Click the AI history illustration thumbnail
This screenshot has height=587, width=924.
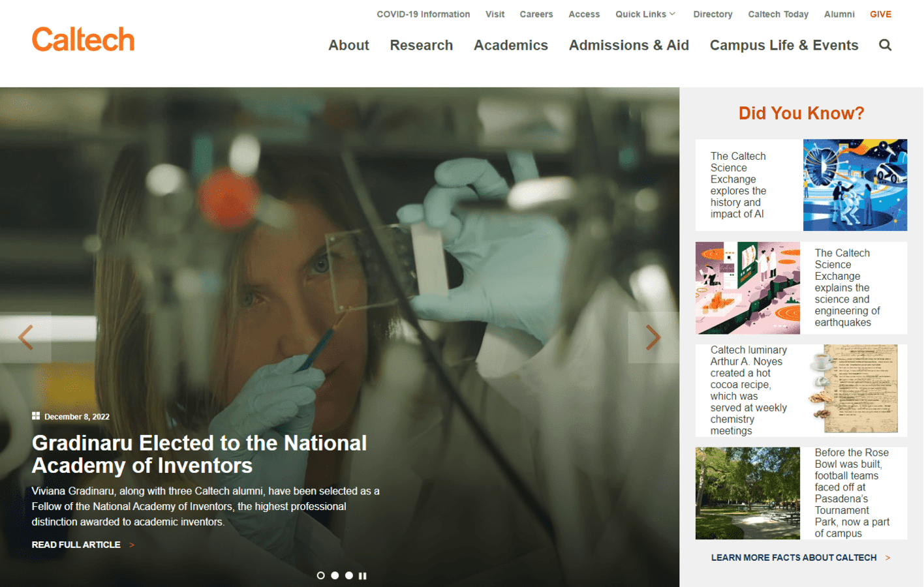pyautogui.click(x=855, y=185)
